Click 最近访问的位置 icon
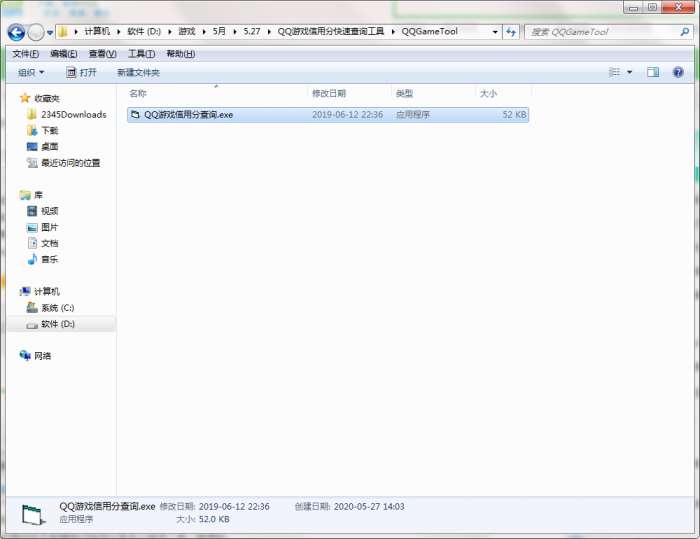Image resolution: width=700 pixels, height=539 pixels. click(32, 163)
